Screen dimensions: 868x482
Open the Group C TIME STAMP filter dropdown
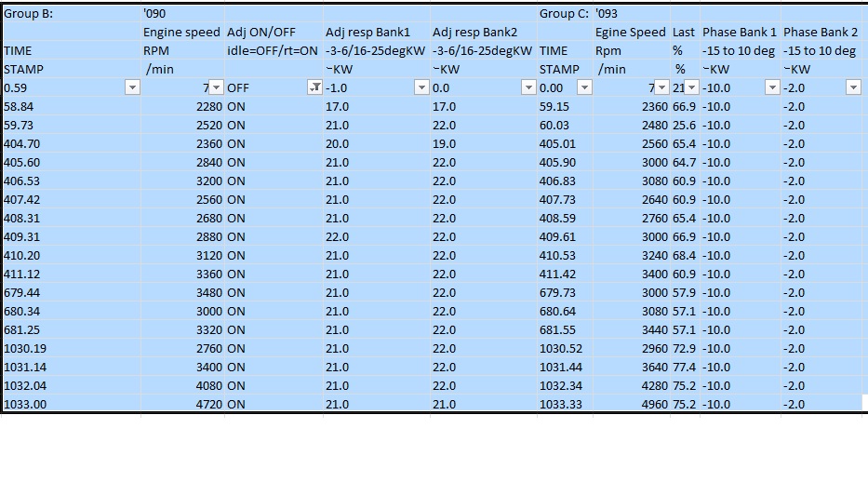584,87
